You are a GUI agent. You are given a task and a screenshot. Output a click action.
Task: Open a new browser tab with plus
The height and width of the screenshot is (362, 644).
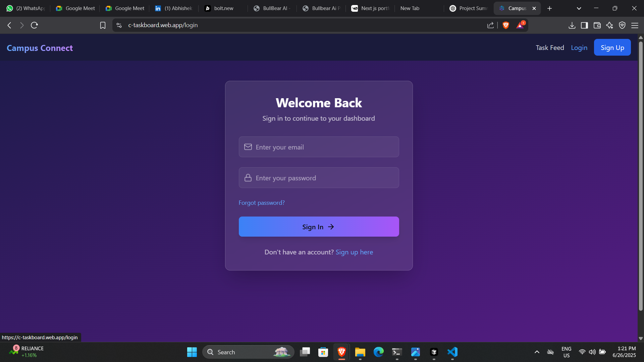[549, 8]
